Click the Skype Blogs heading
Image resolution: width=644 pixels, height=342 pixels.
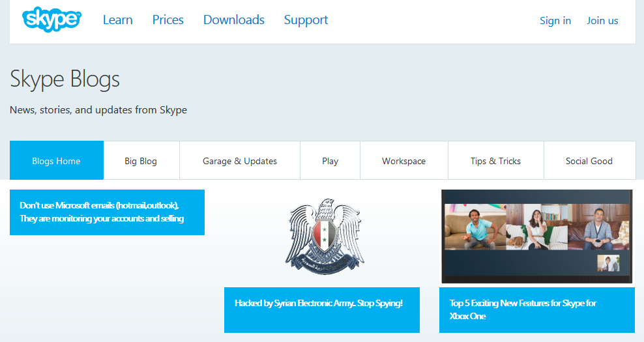[65, 79]
